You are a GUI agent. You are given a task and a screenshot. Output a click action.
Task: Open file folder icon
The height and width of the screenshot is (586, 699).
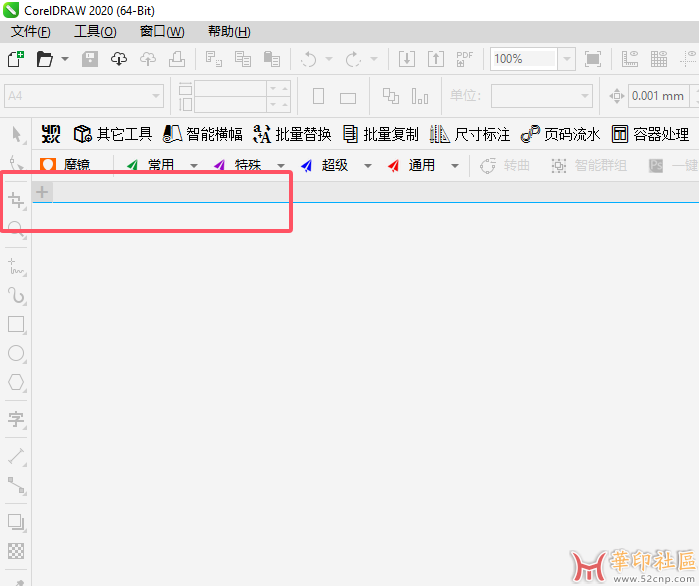click(x=45, y=59)
